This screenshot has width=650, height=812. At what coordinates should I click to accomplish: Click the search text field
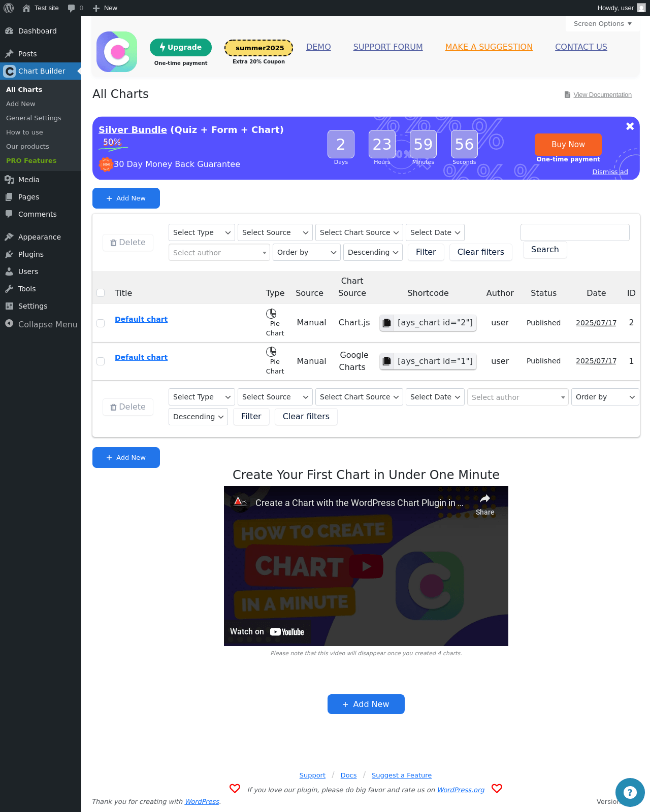pyautogui.click(x=575, y=232)
